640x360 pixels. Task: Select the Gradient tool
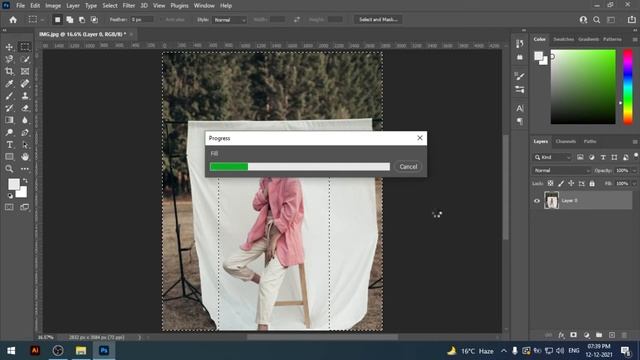9,120
